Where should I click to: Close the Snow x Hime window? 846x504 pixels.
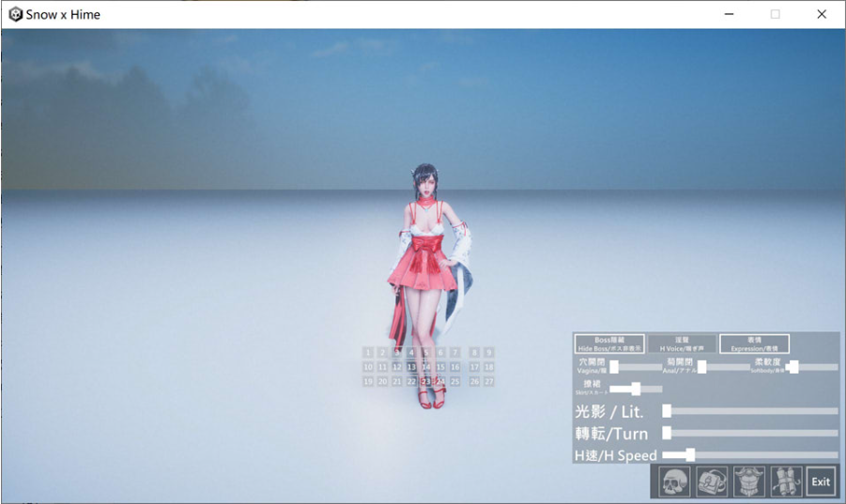point(822,14)
